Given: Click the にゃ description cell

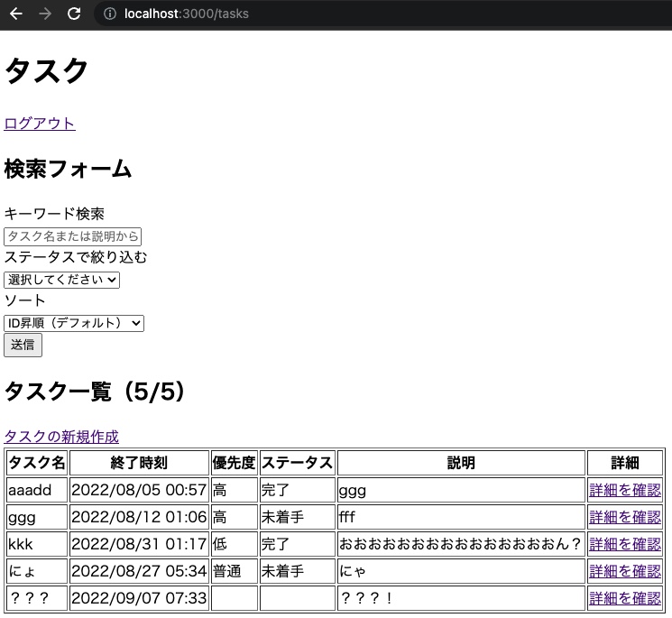Looking at the screenshot, I should click(461, 571).
